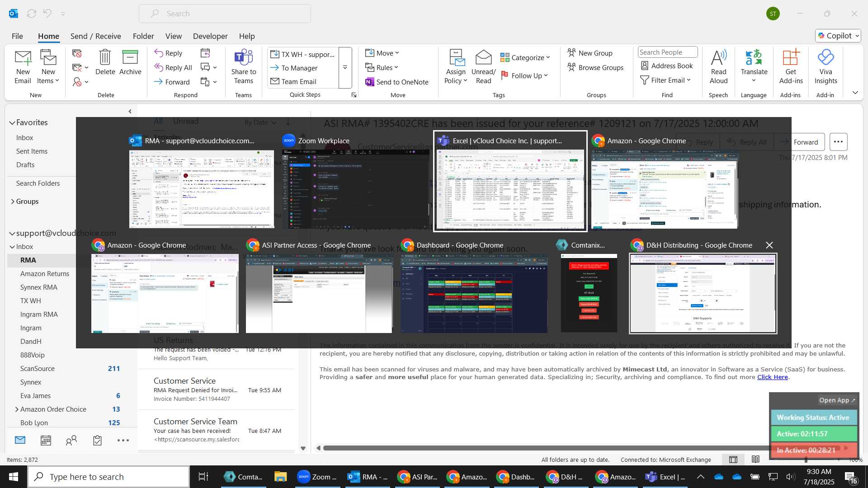
Task: Open the Categorize dropdown
Action: 525,57
